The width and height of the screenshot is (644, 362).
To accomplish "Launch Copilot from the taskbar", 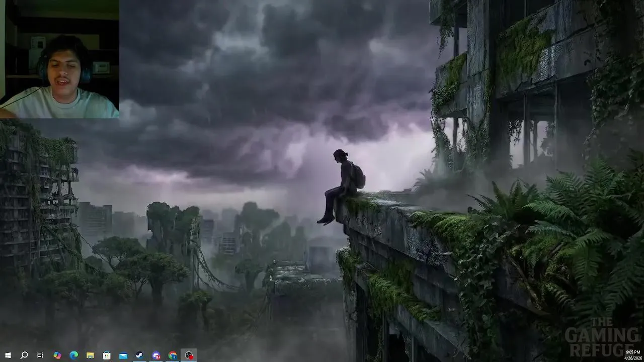I will [x=57, y=355].
